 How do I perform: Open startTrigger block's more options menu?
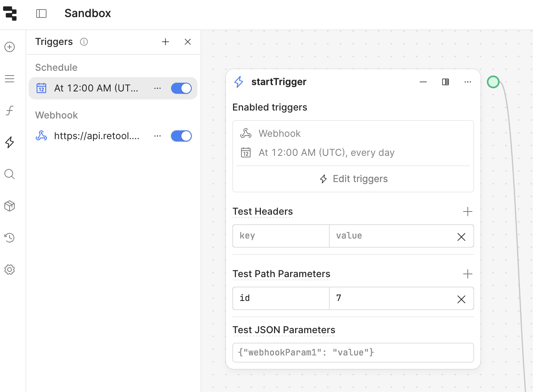(x=468, y=82)
